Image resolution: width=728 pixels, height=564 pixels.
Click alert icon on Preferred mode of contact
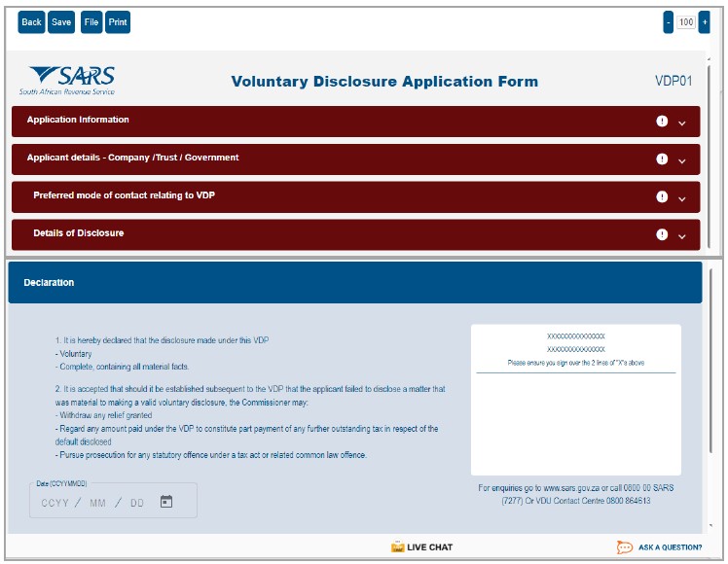[662, 196]
